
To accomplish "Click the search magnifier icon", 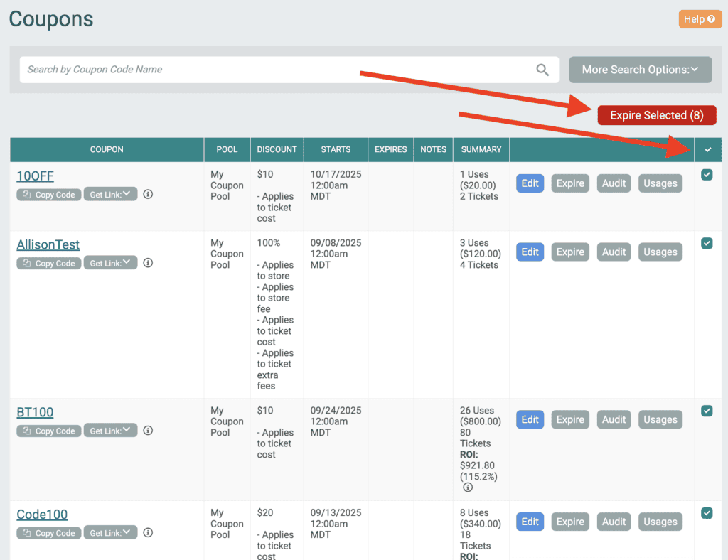I will (542, 70).
